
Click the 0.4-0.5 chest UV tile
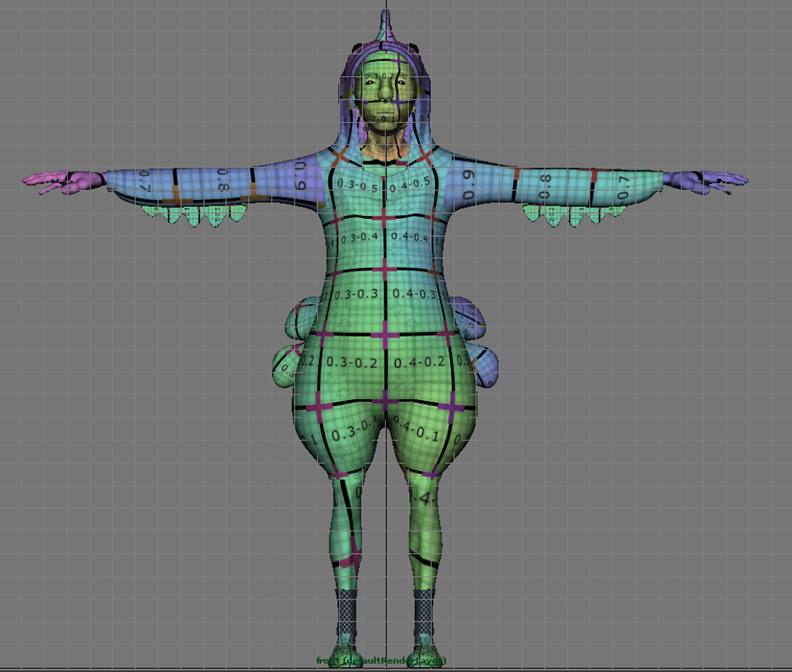coord(410,184)
